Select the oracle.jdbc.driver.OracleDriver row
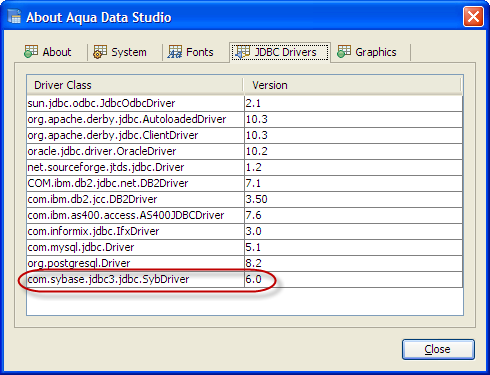The height and width of the screenshot is (375, 490). click(245, 151)
